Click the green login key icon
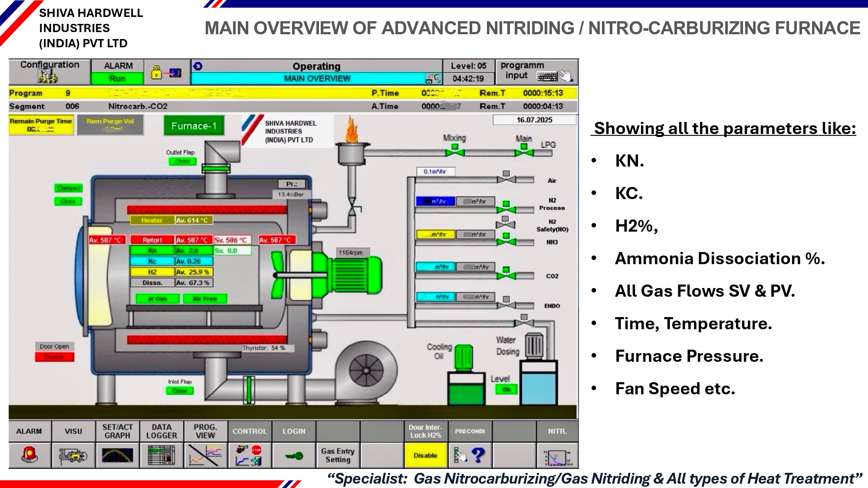The height and width of the screenshot is (488, 868). (294, 455)
